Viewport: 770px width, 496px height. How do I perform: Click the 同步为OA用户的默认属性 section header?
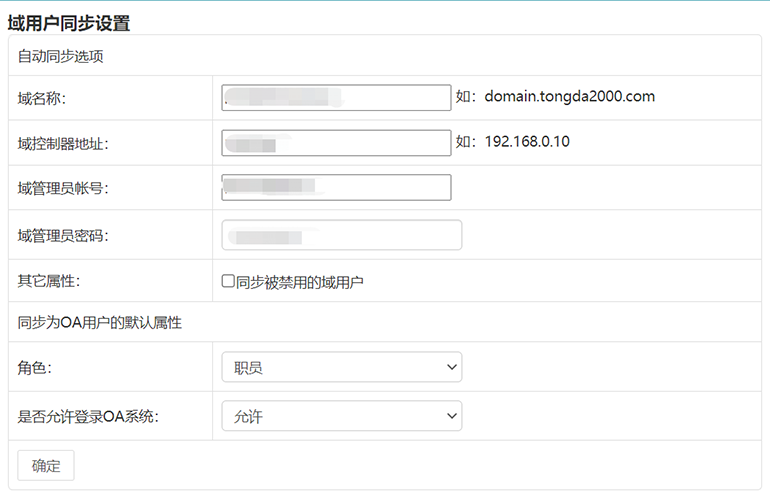(x=99, y=323)
